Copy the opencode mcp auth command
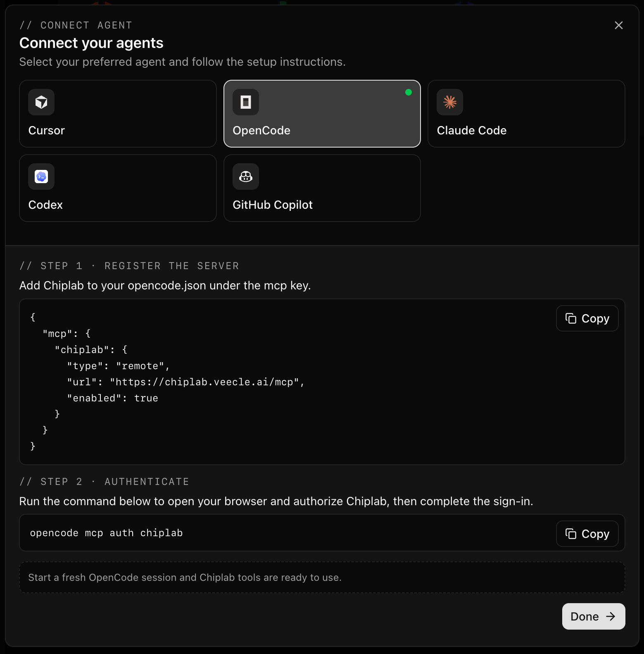Image resolution: width=644 pixels, height=654 pixels. (587, 534)
